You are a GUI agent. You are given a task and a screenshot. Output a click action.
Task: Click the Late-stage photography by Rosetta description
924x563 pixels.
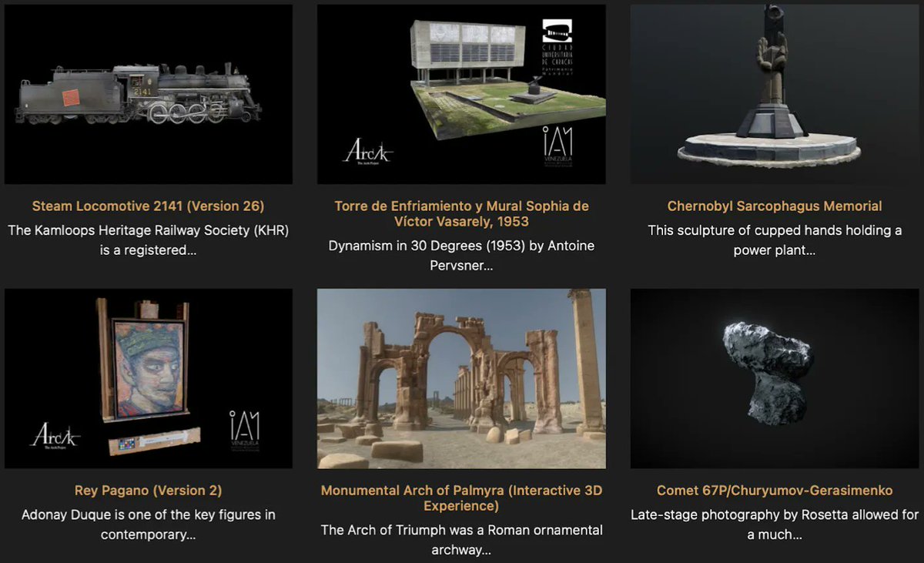point(775,524)
